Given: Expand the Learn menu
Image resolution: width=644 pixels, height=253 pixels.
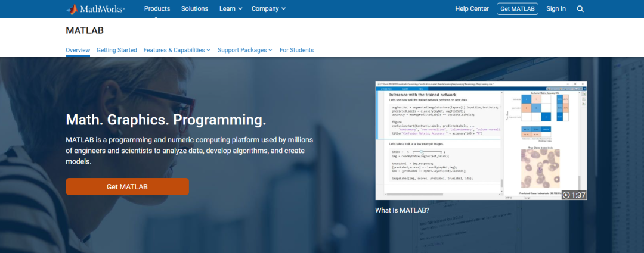Looking at the screenshot, I should (x=231, y=8).
